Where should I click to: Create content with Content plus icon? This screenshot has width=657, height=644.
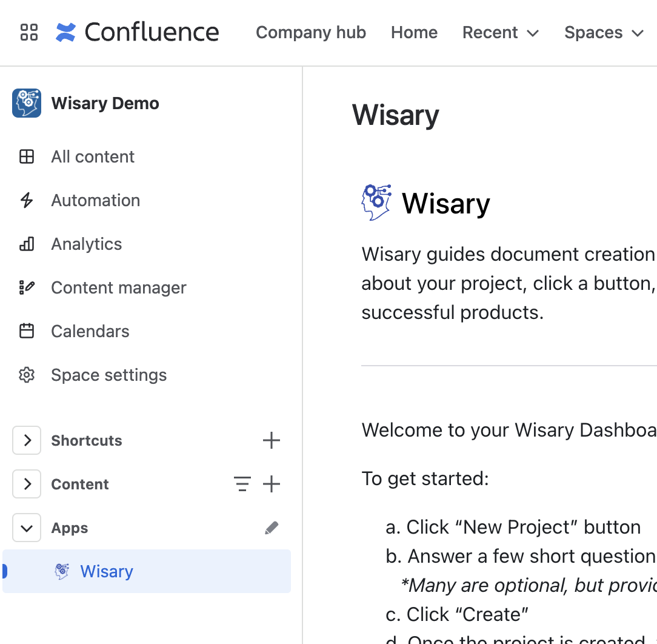pos(272,484)
